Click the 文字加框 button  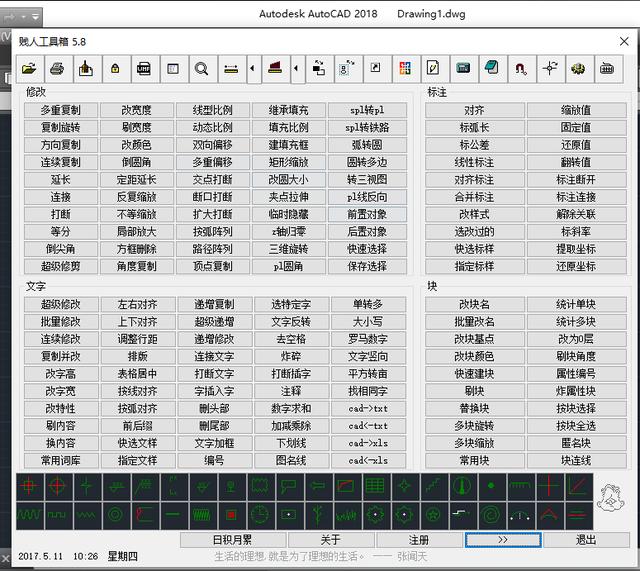click(x=214, y=443)
